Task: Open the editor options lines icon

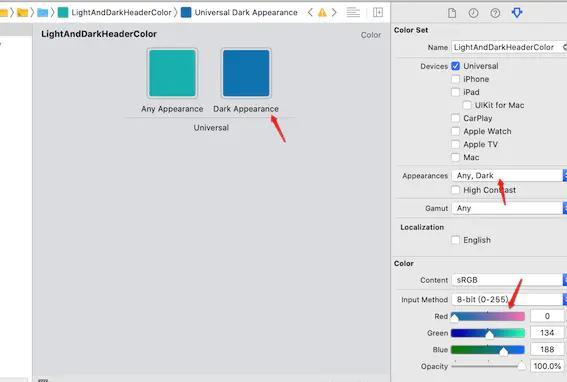Action: point(353,12)
